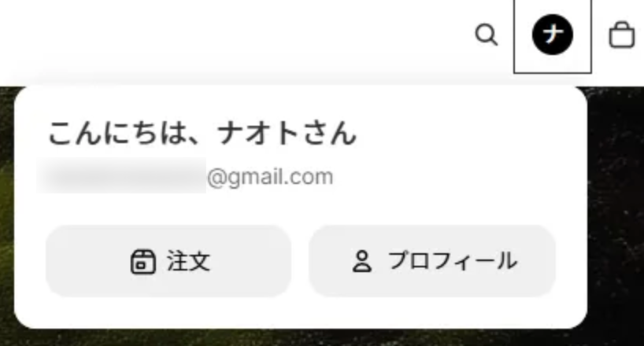Open the search magnifier icon
Image resolution: width=644 pixels, height=346 pixels.
pyautogui.click(x=487, y=35)
